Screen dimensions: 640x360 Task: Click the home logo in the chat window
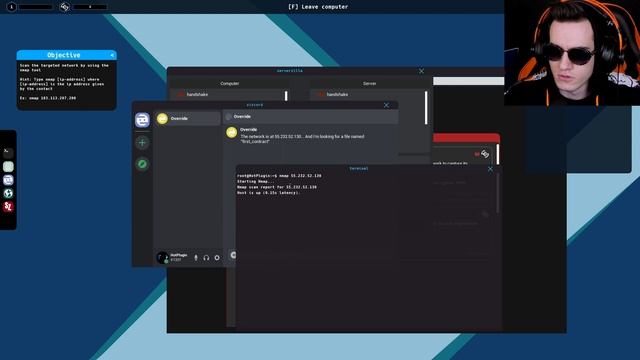(x=142, y=120)
